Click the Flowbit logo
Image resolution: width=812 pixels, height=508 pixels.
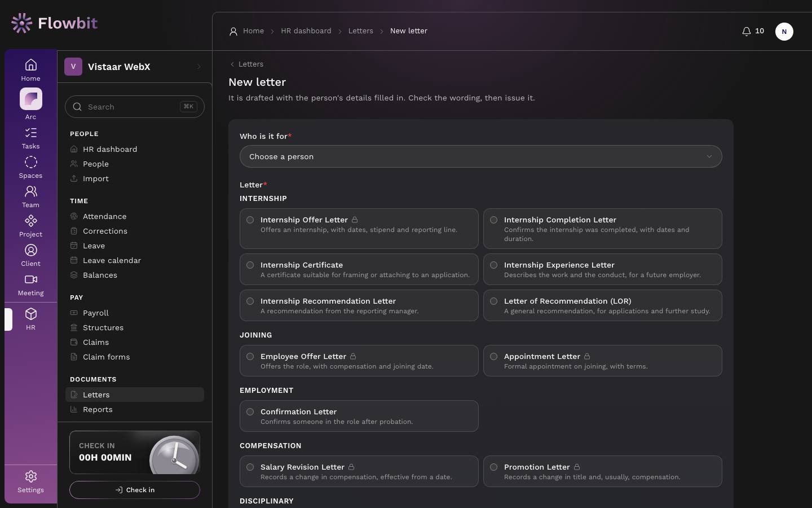(x=54, y=23)
